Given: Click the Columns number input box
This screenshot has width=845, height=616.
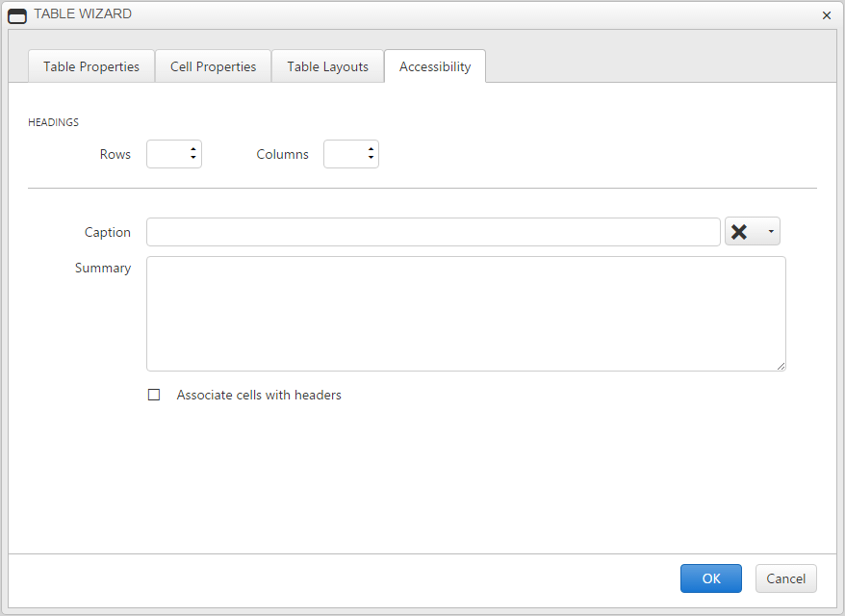Looking at the screenshot, I should pyautogui.click(x=345, y=154).
